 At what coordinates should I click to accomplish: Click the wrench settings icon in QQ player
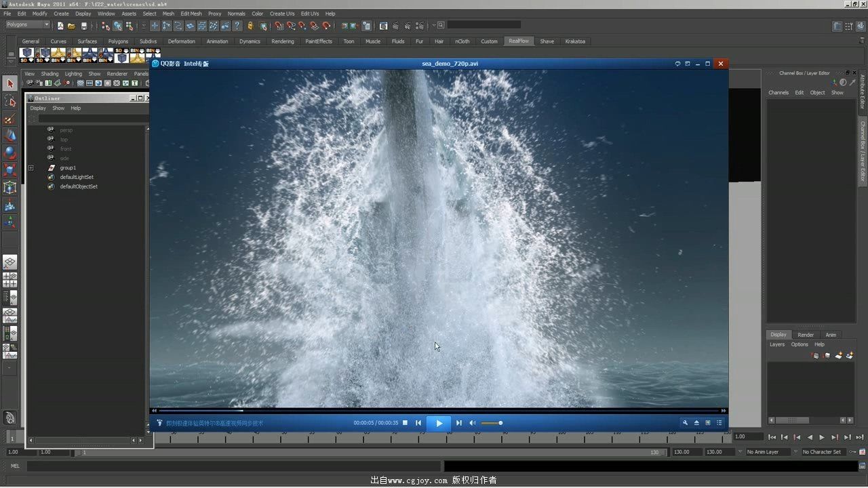[685, 423]
